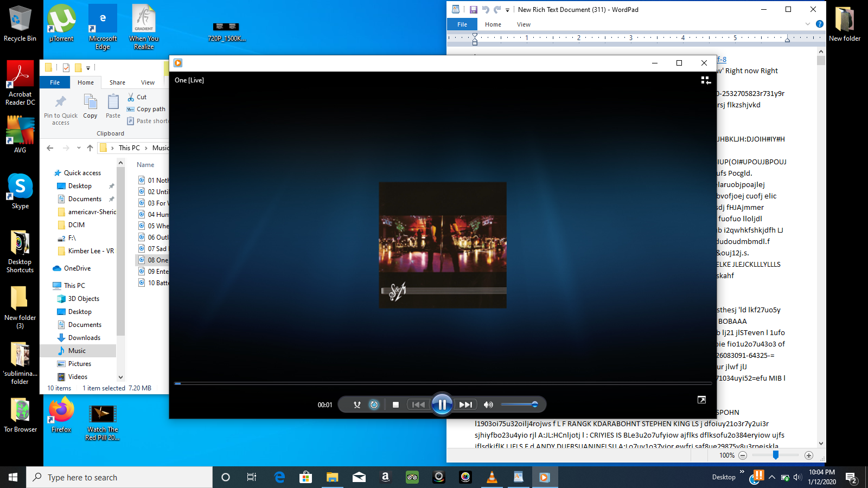Click This PC in address breadcrumb
Screen dimensions: 868x488
pos(129,148)
